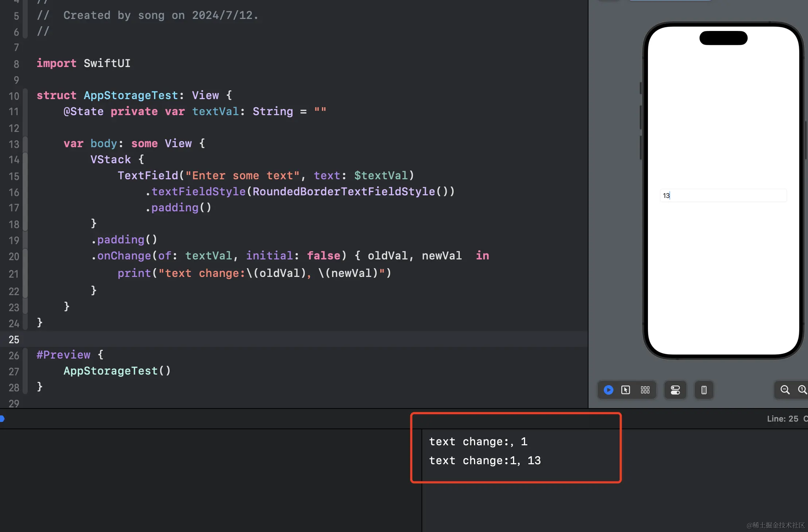Click the text field showing 13
Screen dimensions: 808x532
[x=723, y=196]
